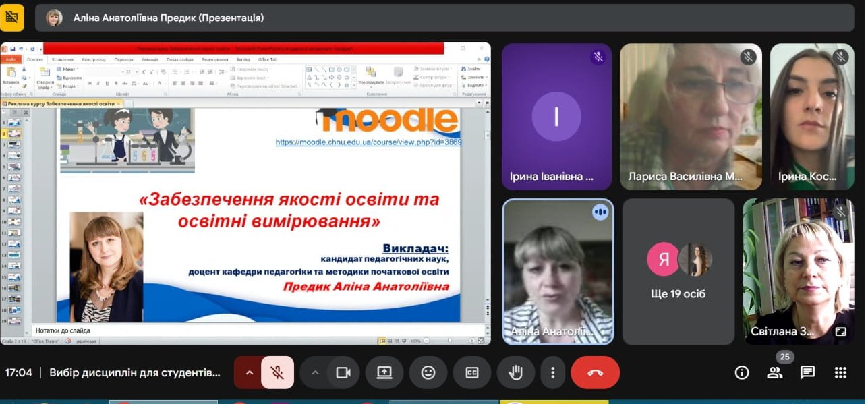Toggle the camera in Meet
The height and width of the screenshot is (404, 868).
point(343,372)
